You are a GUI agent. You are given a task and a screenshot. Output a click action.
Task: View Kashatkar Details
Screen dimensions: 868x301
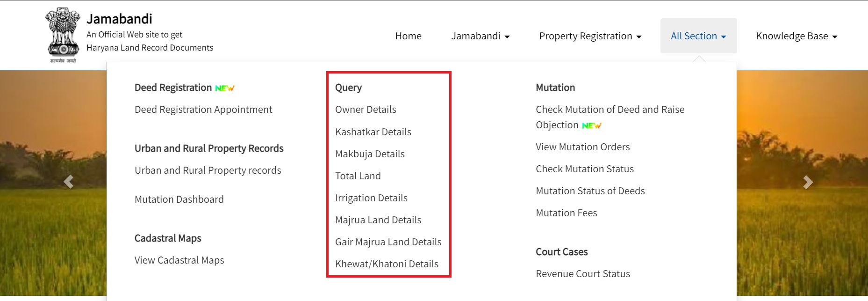tap(373, 132)
